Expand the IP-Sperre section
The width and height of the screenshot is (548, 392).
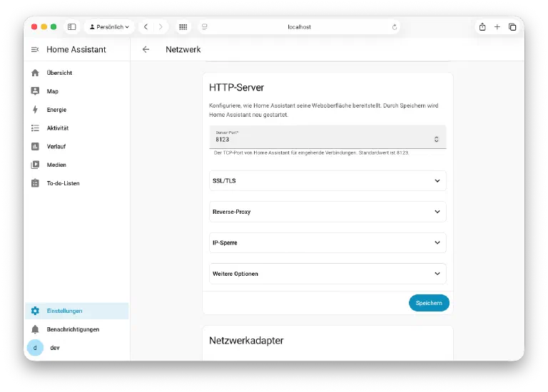[328, 242]
